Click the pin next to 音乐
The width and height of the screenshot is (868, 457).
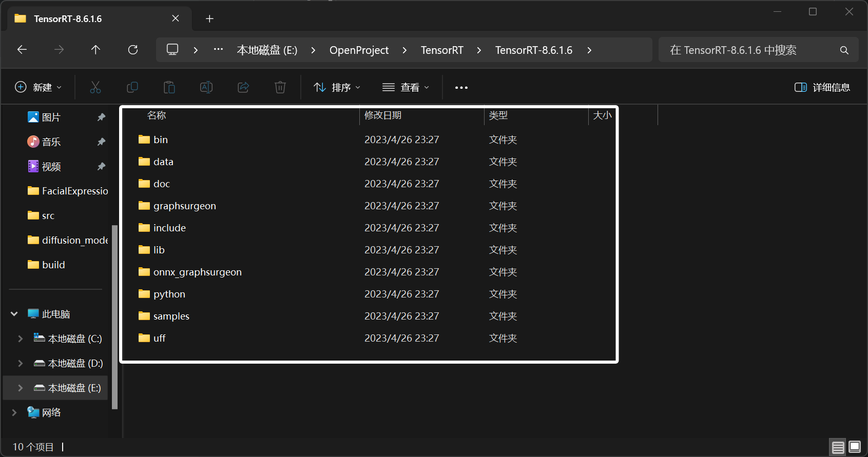101,142
